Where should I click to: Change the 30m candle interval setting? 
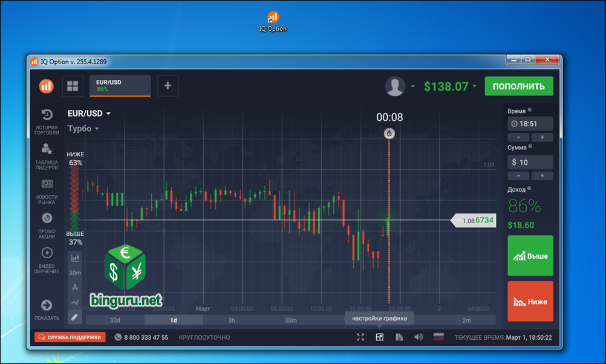click(x=75, y=273)
